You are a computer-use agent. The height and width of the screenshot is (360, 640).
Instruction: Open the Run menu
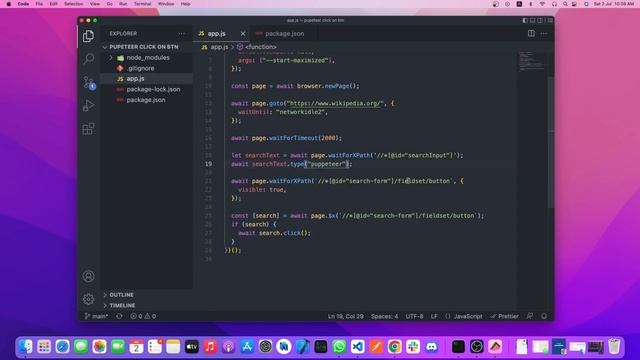123,4
